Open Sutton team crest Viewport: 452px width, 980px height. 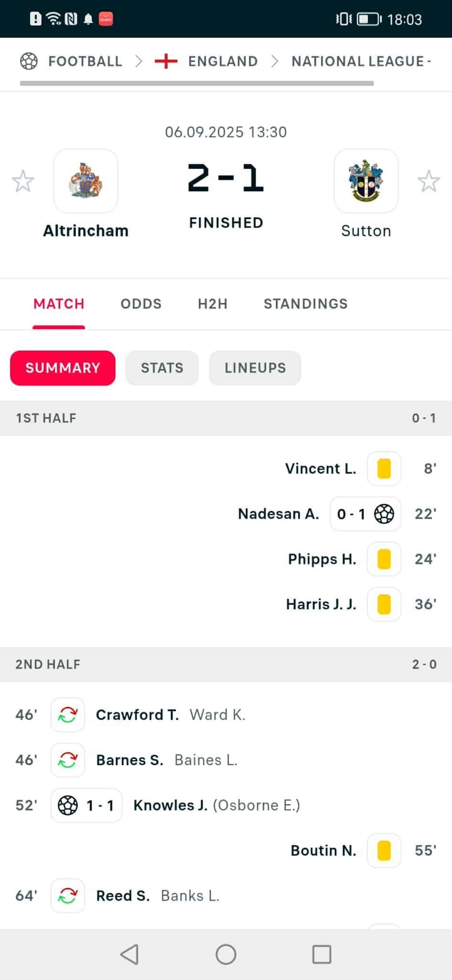click(366, 181)
